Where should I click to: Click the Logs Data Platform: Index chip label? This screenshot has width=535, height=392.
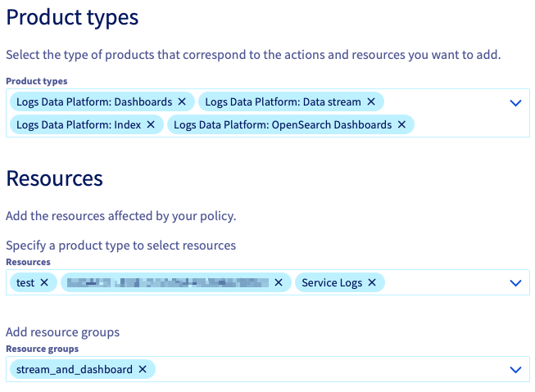pos(79,124)
